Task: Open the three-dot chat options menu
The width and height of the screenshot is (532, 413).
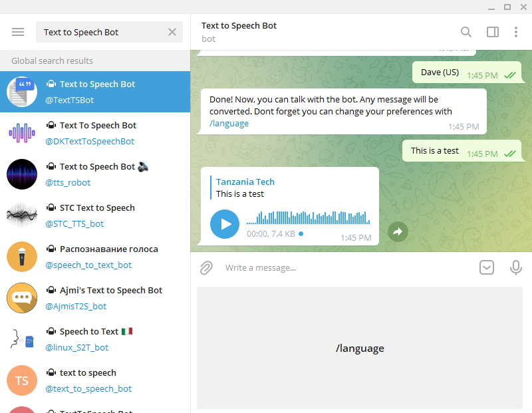Action: pyautogui.click(x=516, y=32)
